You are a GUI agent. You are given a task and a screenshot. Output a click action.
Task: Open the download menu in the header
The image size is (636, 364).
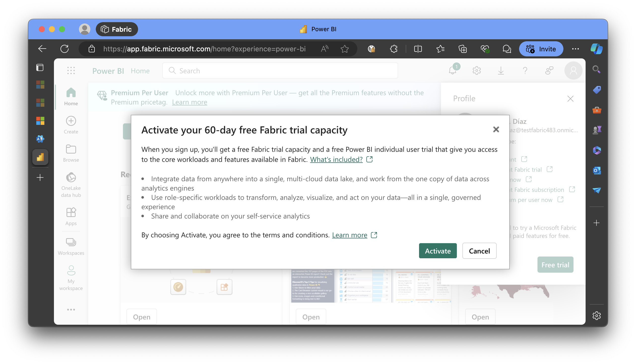click(x=501, y=70)
